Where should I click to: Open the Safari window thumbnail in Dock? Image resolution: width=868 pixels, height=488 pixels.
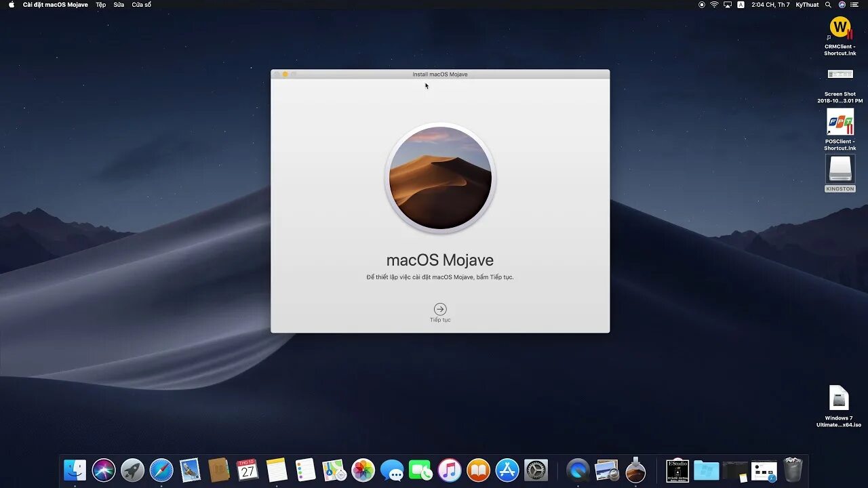[764, 470]
